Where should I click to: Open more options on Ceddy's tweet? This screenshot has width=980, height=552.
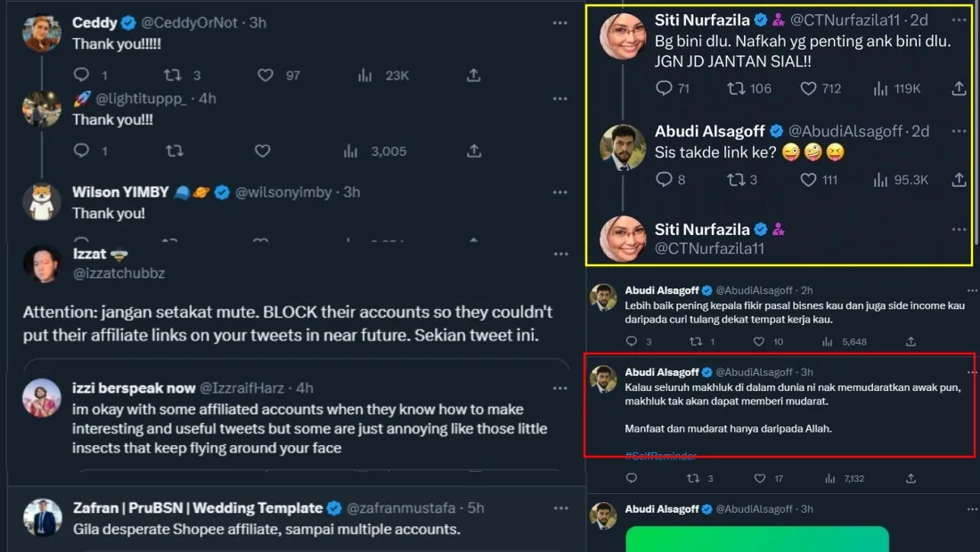tap(560, 22)
